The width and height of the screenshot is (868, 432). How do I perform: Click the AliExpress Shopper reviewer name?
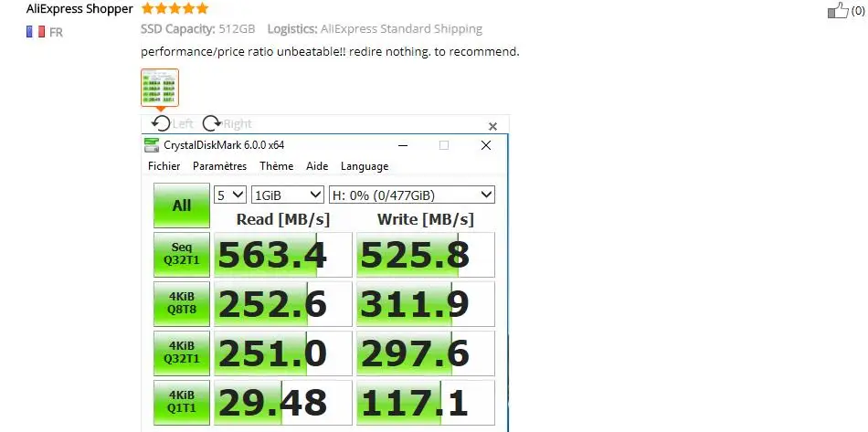click(79, 9)
